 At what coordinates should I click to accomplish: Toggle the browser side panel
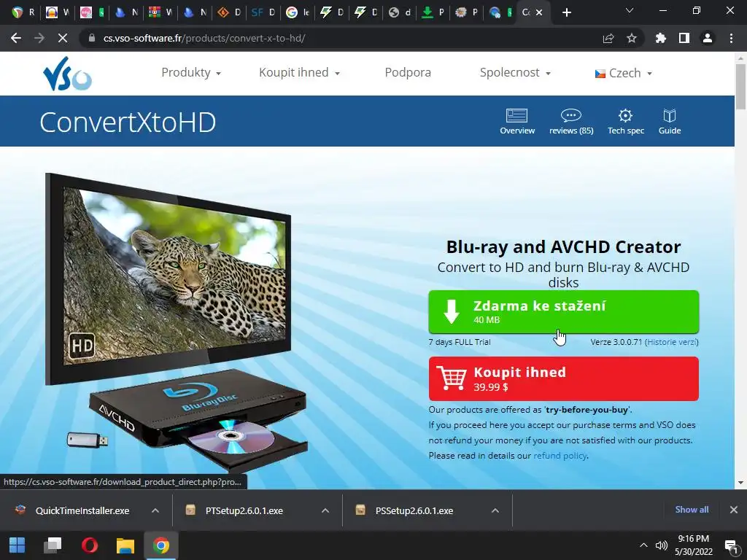click(684, 38)
